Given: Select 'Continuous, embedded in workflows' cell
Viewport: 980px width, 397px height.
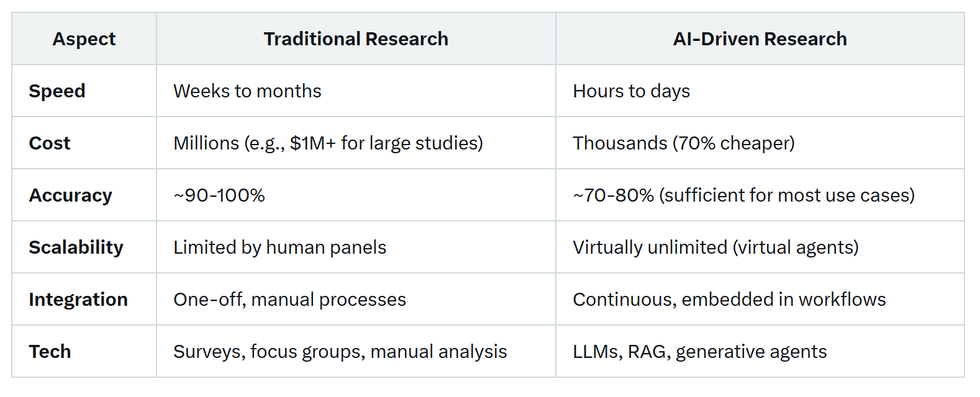Looking at the screenshot, I should [x=729, y=300].
